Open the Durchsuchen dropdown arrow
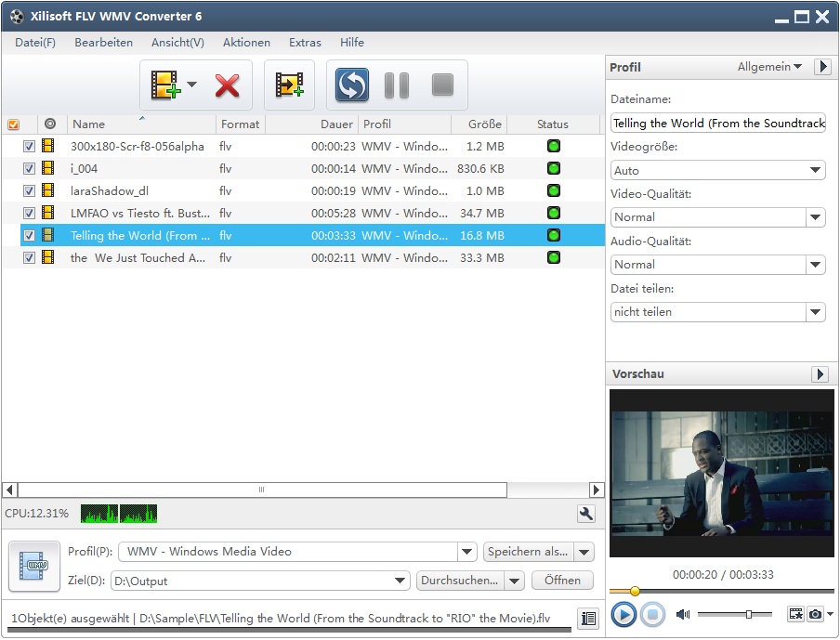This screenshot has height=640, width=840. (514, 581)
